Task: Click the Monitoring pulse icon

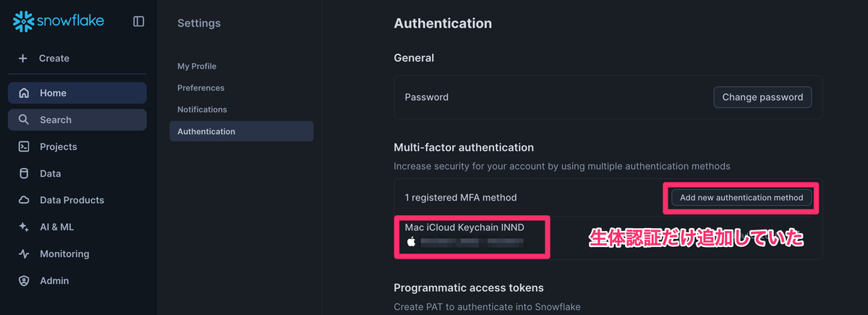Action: point(24,253)
